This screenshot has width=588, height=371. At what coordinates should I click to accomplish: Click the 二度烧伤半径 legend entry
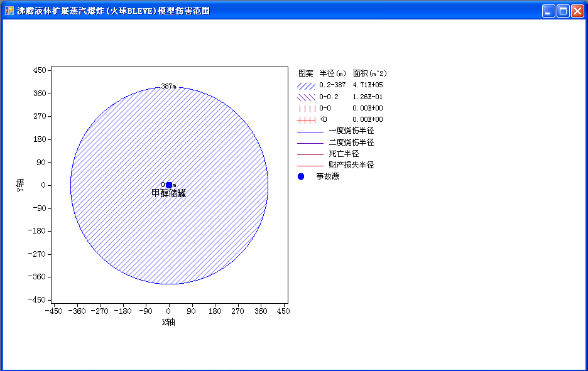pos(351,142)
